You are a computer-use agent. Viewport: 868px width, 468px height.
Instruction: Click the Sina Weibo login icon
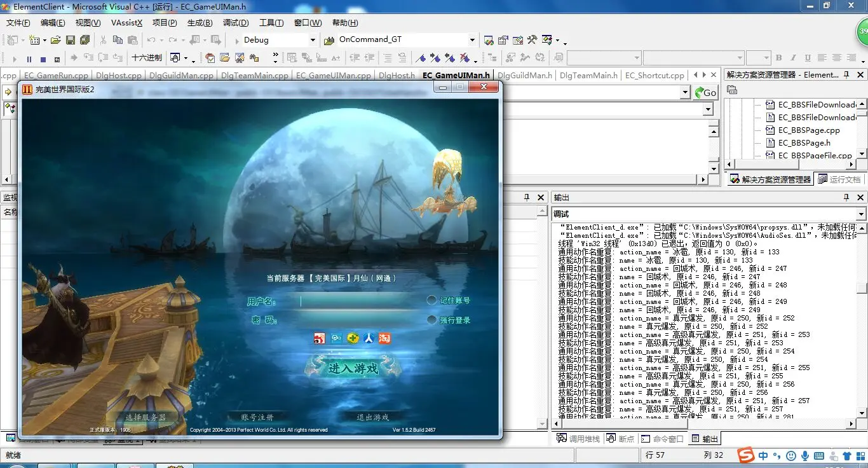[x=319, y=339]
